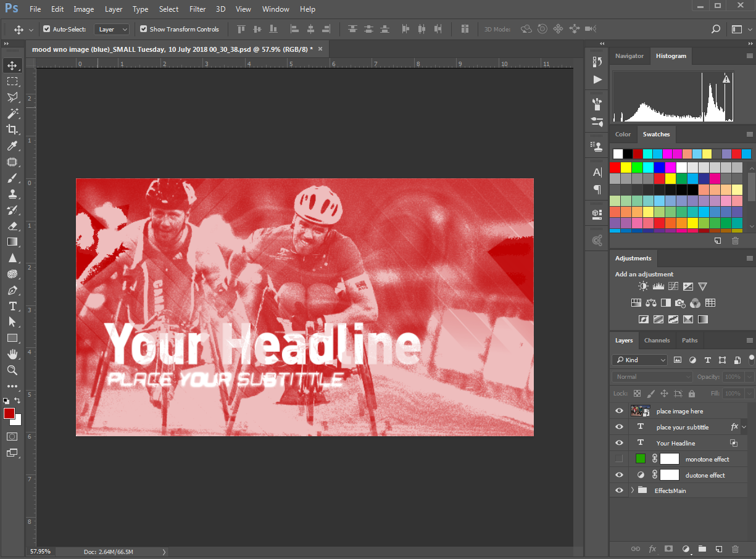
Task: Select the Your Headline text layer
Action: click(x=675, y=443)
